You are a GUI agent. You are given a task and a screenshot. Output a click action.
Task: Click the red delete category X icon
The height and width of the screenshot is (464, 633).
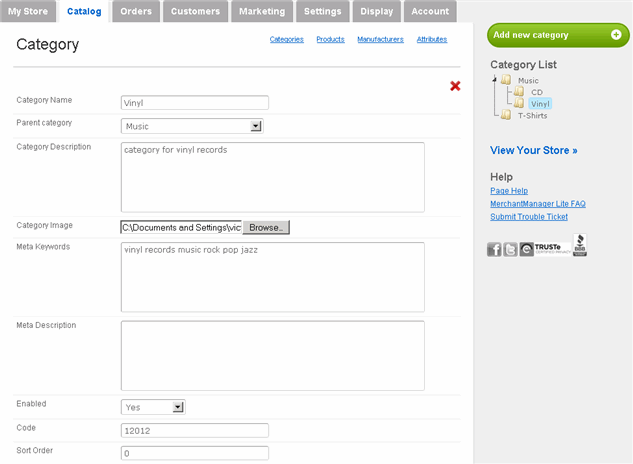(455, 86)
